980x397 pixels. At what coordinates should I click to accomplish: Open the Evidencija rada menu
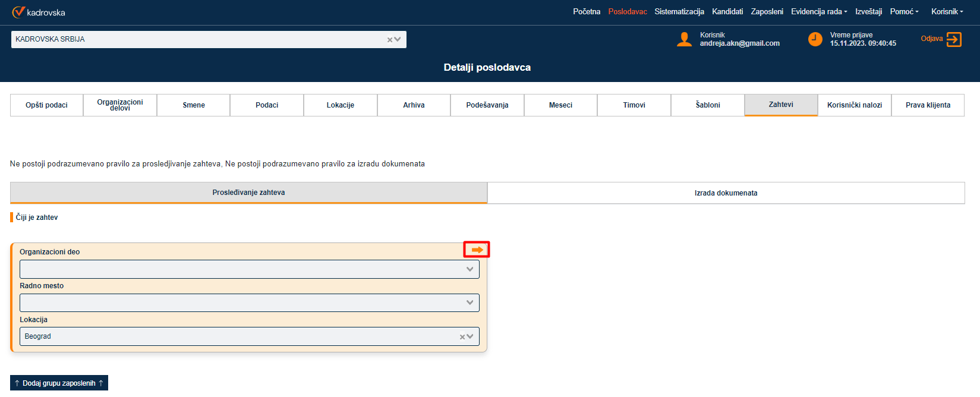click(x=818, y=12)
